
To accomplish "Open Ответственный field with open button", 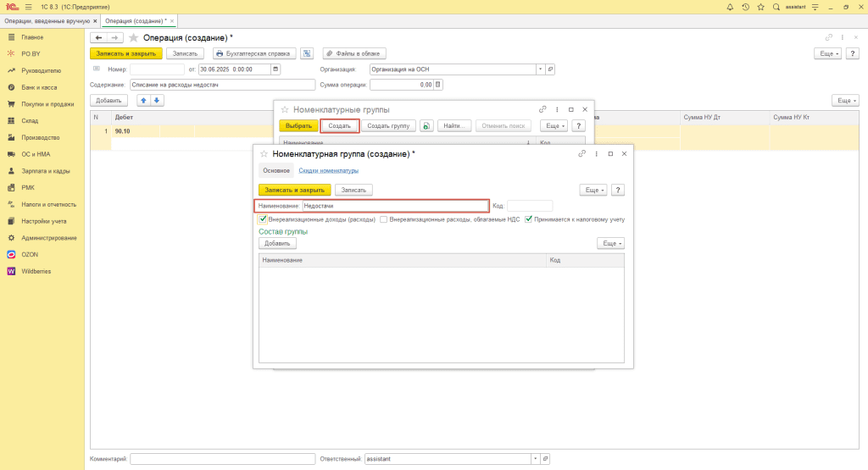I will [545, 458].
